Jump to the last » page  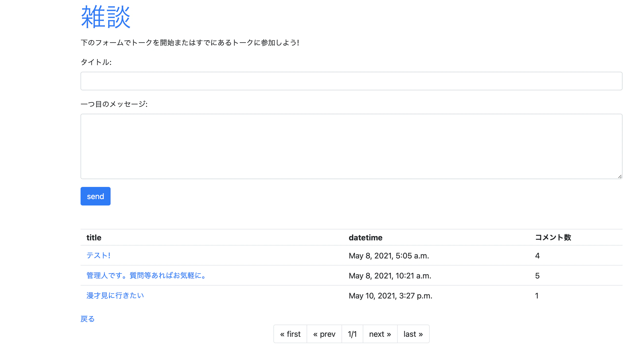pyautogui.click(x=413, y=334)
